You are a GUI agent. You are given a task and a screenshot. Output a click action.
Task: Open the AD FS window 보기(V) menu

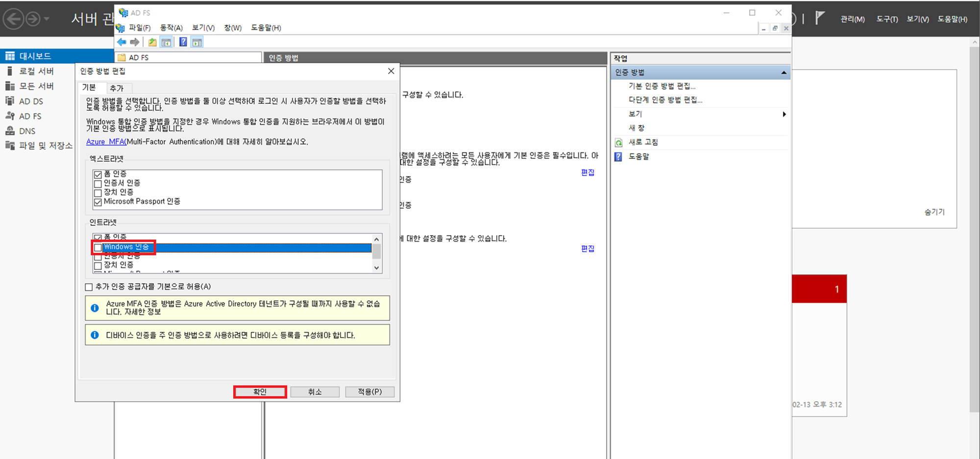click(x=203, y=28)
